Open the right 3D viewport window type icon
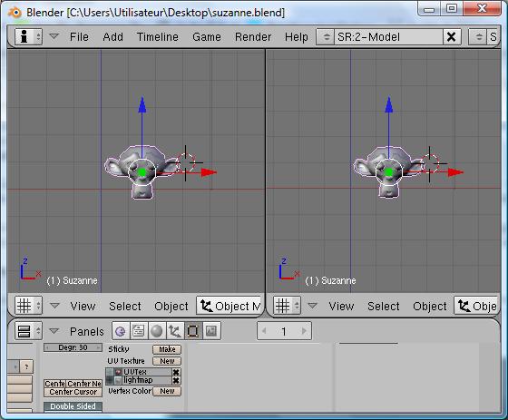The width and height of the screenshot is (508, 420). (287, 306)
